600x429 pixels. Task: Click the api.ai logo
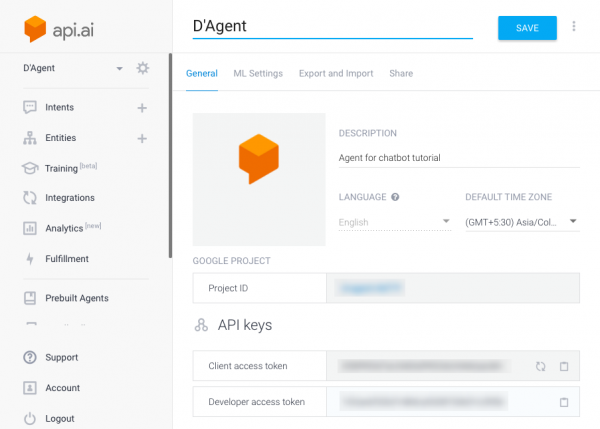point(59,29)
